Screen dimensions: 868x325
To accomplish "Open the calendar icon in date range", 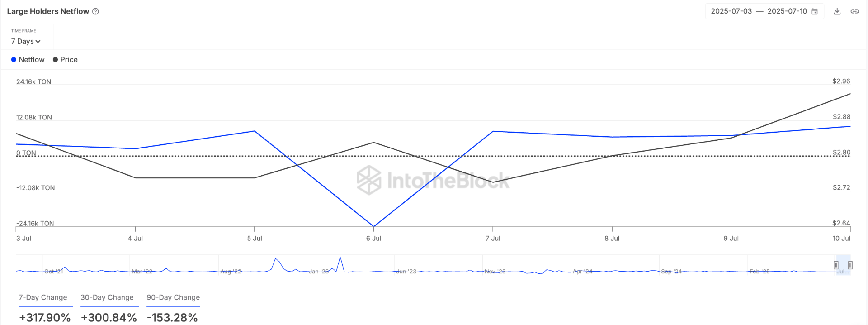I will tap(815, 11).
